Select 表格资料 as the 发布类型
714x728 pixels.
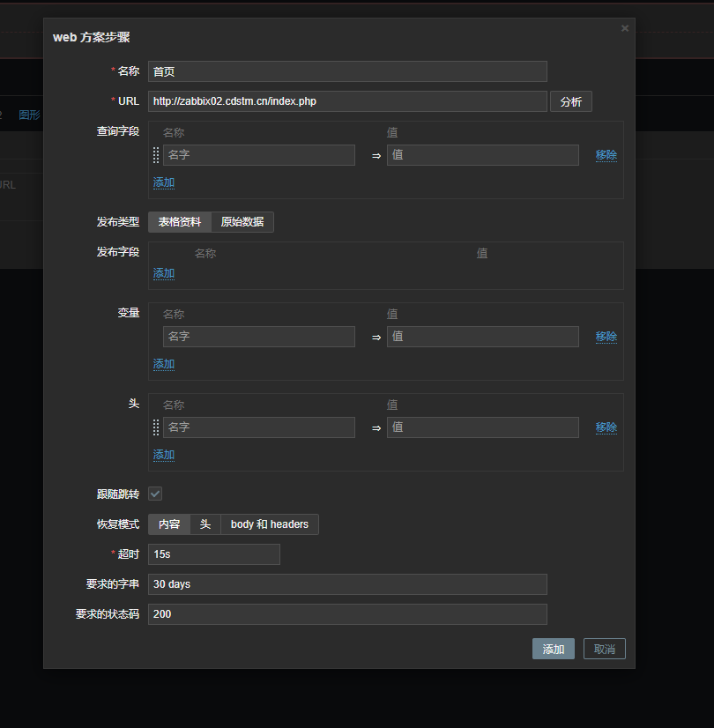click(180, 222)
